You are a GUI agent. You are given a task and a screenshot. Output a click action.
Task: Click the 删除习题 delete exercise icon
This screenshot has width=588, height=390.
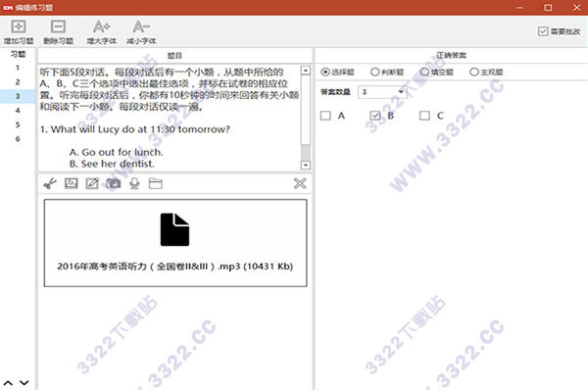tap(58, 27)
